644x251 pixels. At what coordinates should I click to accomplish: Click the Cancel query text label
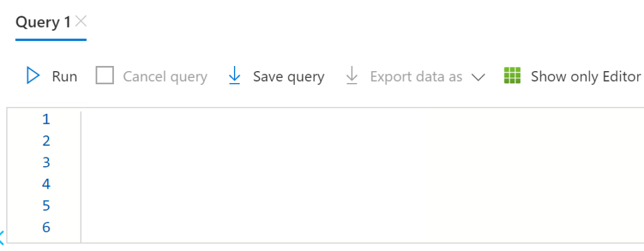tap(165, 77)
